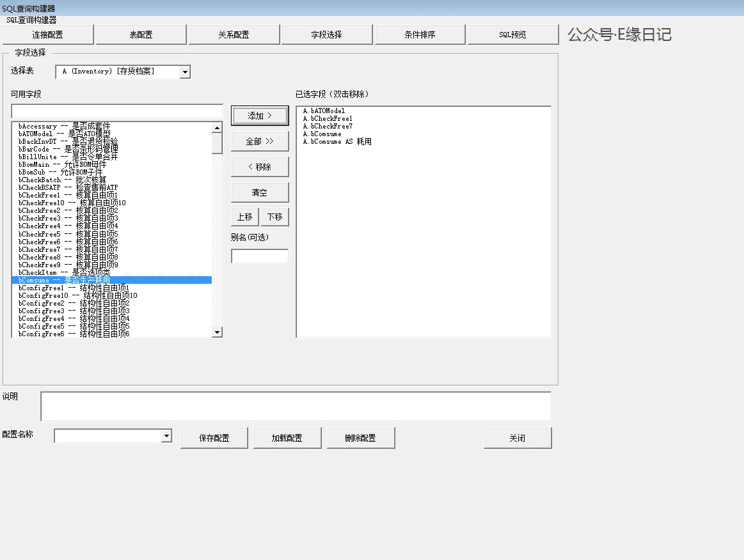The height and width of the screenshot is (560, 744).
Task: Select bBackInvDT field row
Action: 111,141
